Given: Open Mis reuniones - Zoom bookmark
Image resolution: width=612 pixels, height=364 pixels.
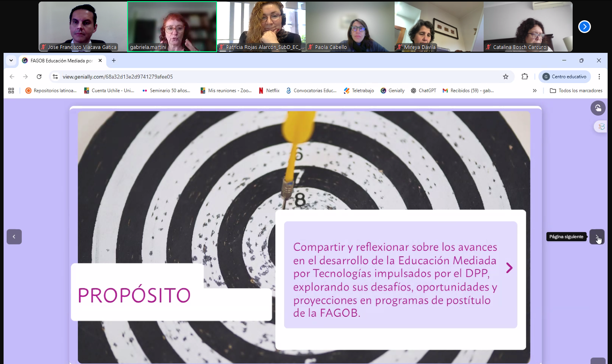Looking at the screenshot, I should point(226,91).
